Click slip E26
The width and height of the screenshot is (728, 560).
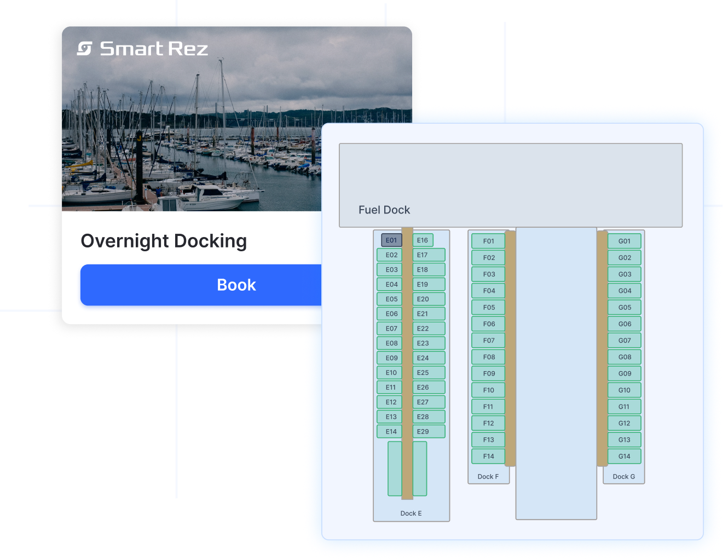tap(429, 388)
